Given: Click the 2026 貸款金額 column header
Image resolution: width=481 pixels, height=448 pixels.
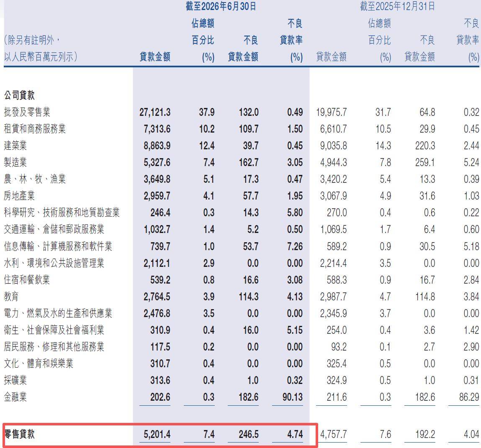Looking at the screenshot, I should click(155, 57).
